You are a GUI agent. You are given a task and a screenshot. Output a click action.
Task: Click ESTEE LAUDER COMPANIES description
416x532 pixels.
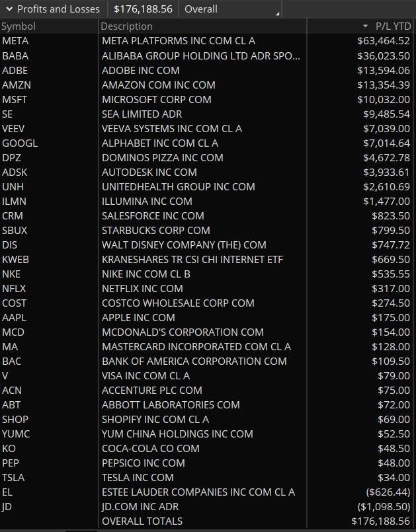pyautogui.click(x=198, y=492)
